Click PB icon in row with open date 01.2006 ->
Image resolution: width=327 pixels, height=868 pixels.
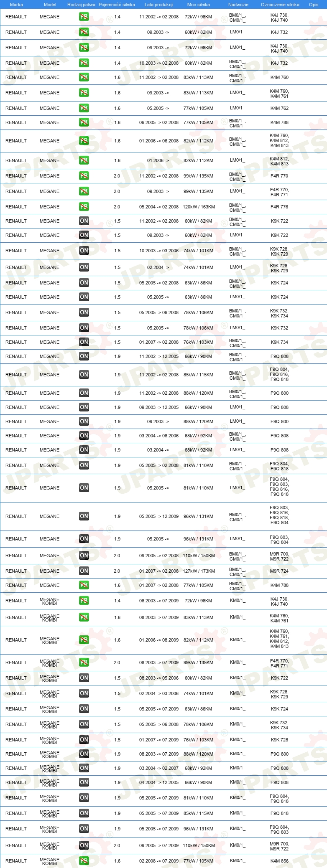[84, 160]
